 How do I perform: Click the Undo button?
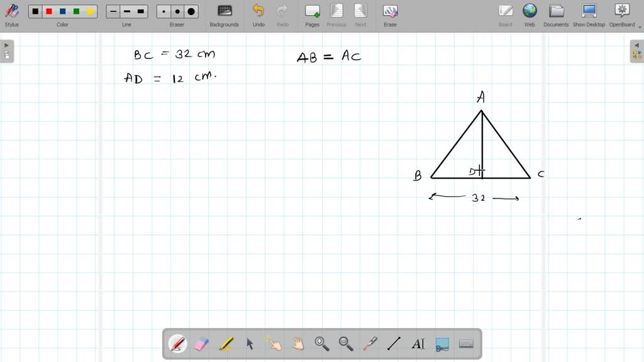pyautogui.click(x=258, y=11)
